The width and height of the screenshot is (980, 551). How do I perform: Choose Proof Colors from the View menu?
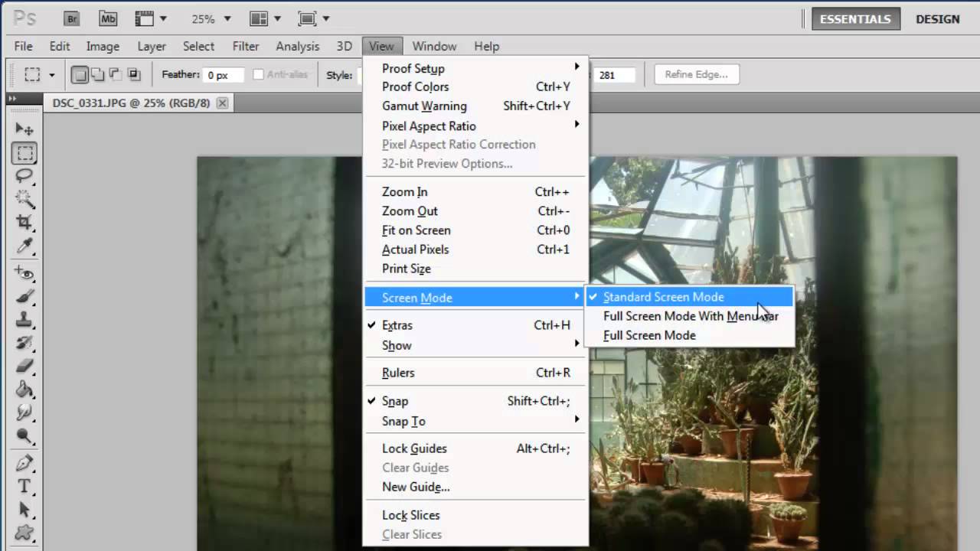pos(415,86)
